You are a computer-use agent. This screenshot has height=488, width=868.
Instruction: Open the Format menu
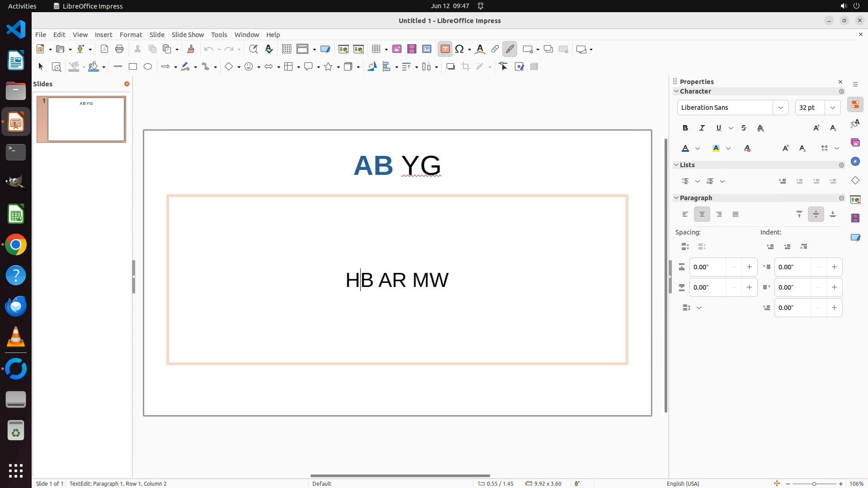131,34
